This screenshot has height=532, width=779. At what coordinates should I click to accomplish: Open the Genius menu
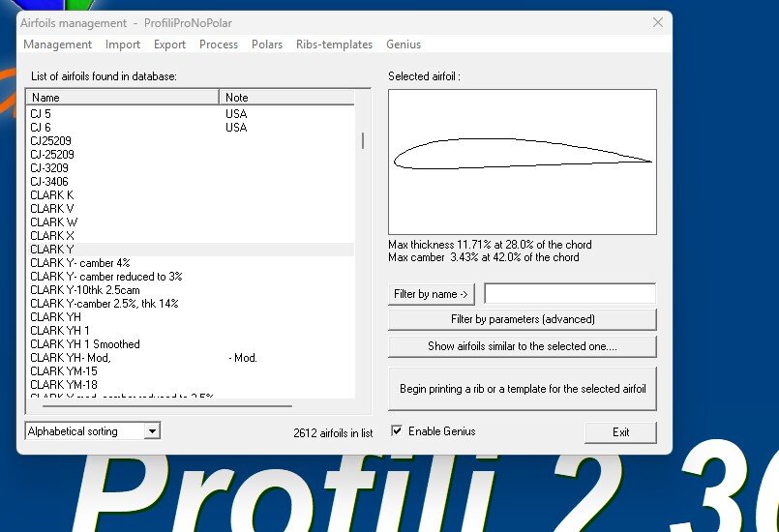(x=404, y=44)
